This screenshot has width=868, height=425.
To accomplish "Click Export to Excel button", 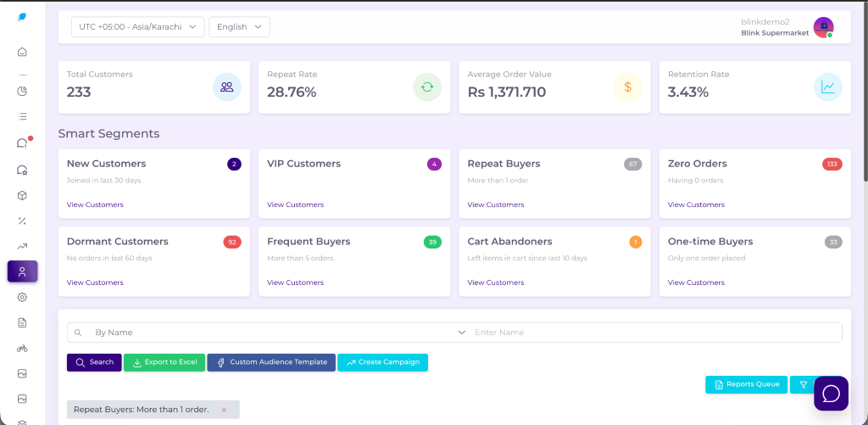I will 164,362.
